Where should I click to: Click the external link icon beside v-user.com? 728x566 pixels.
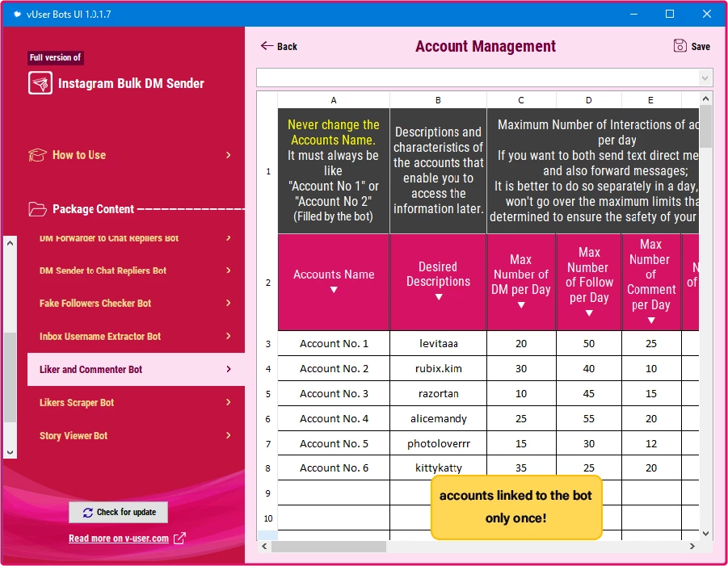(x=179, y=539)
